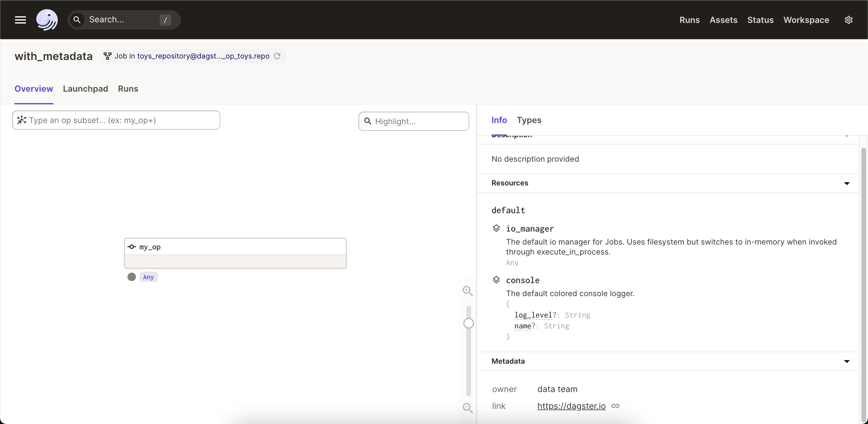Open the Assets page in navigation
Screen dimensions: 868x424
pyautogui.click(x=723, y=20)
